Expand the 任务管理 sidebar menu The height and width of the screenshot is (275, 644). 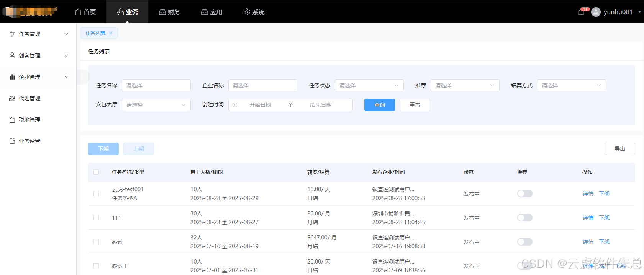point(38,34)
